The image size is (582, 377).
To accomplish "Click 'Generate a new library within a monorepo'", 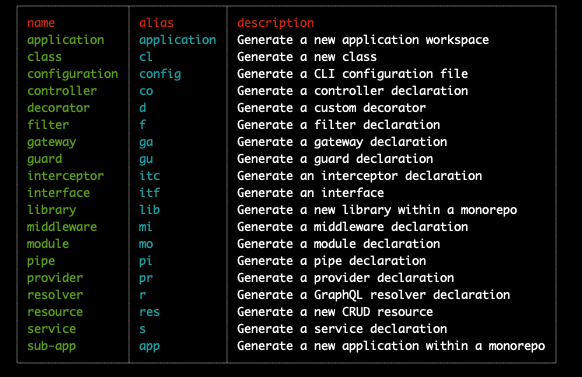I will point(377,210).
